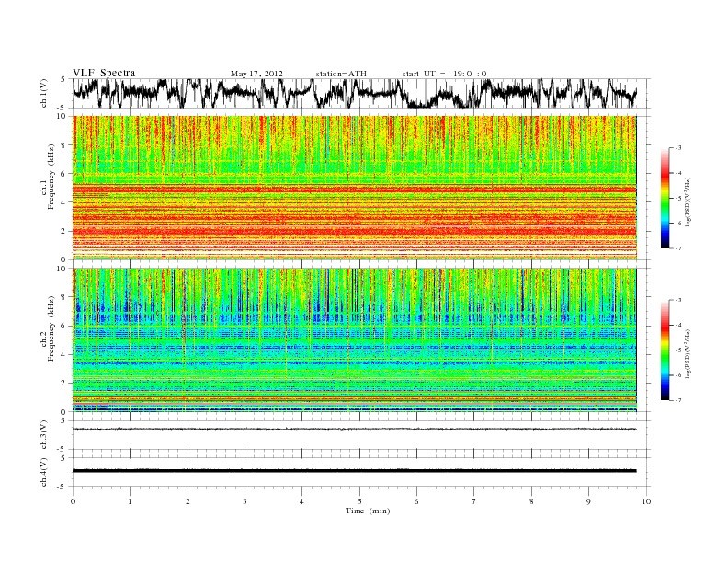
Task: Click the "ch.4(V)" axis label
Action: click(x=44, y=473)
